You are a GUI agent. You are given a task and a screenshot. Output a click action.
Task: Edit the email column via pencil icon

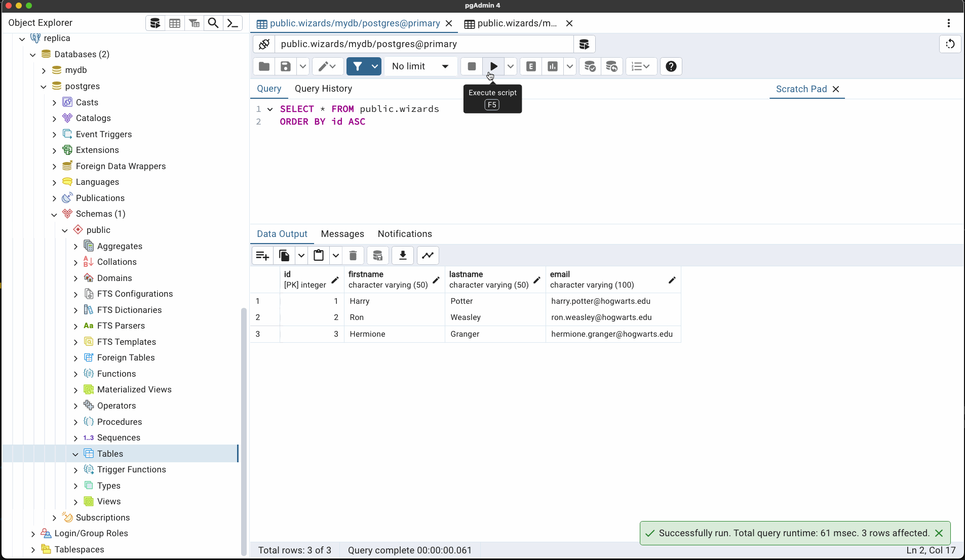(672, 280)
